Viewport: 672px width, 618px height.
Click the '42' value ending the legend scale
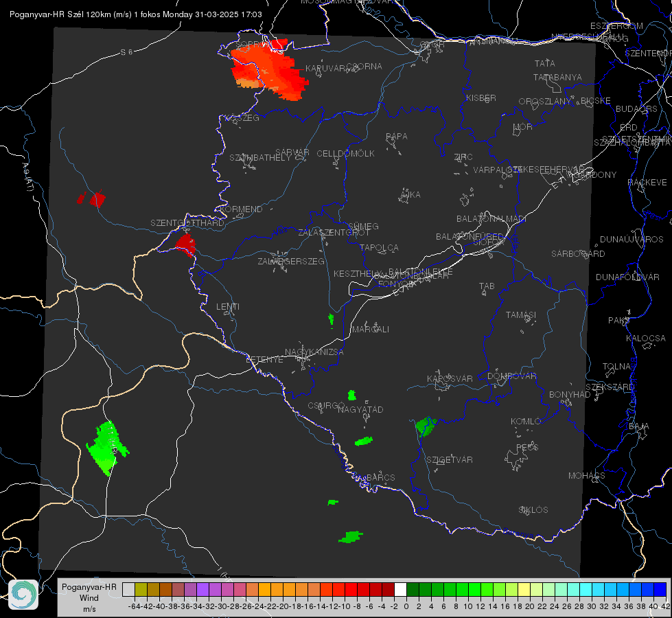665,606
